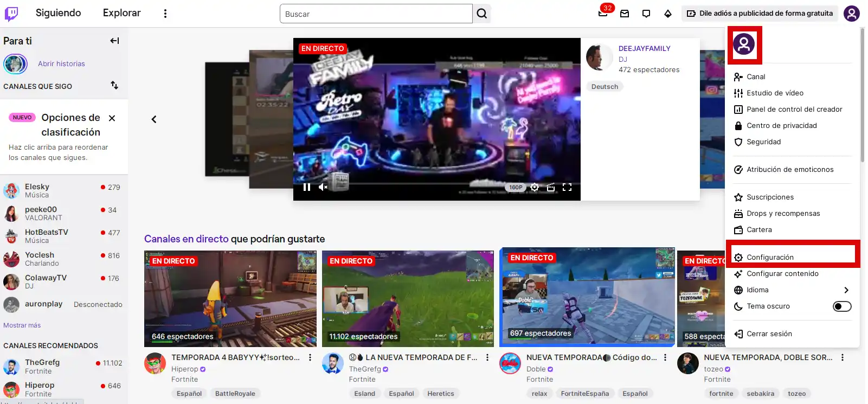Screen dimensions: 868x404
Task: Open TheGrefg stream thumbnail 11.102 espectadores
Action: 408,299
